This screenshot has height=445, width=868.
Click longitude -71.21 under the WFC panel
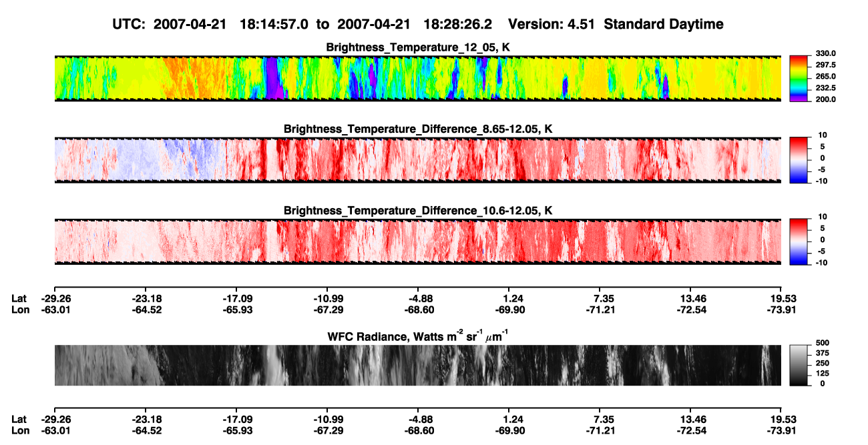pyautogui.click(x=600, y=430)
